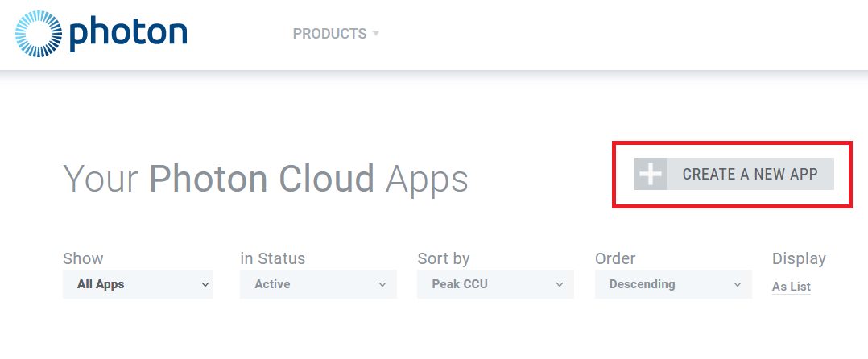Click the triangle arrow beside PRODUCTS
The image size is (868, 359).
tap(376, 34)
